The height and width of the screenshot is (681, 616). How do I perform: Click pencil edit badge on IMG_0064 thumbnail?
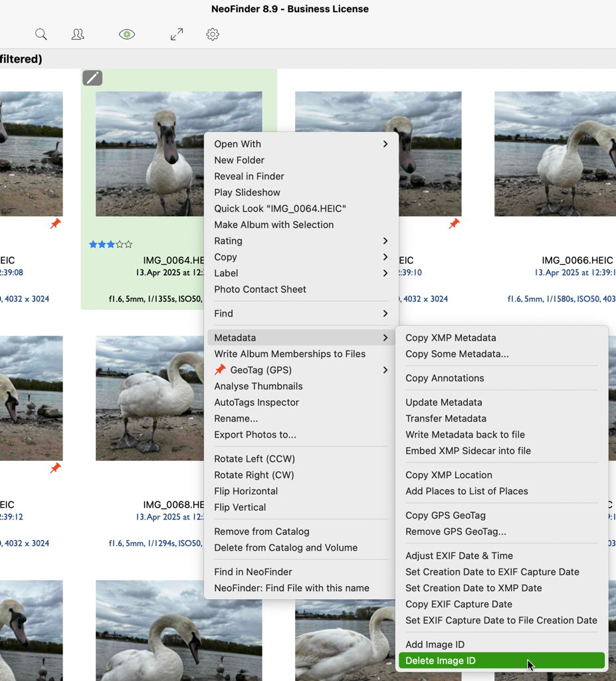pos(92,78)
